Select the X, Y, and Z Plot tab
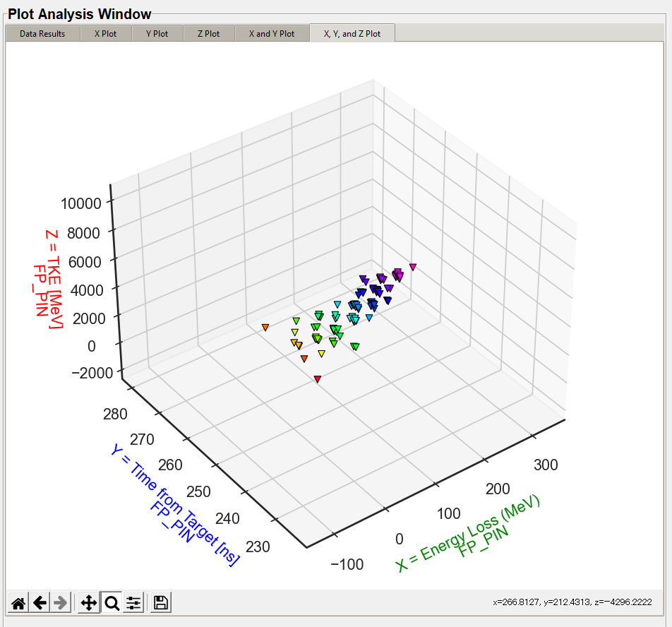This screenshot has height=627, width=672. (352, 33)
